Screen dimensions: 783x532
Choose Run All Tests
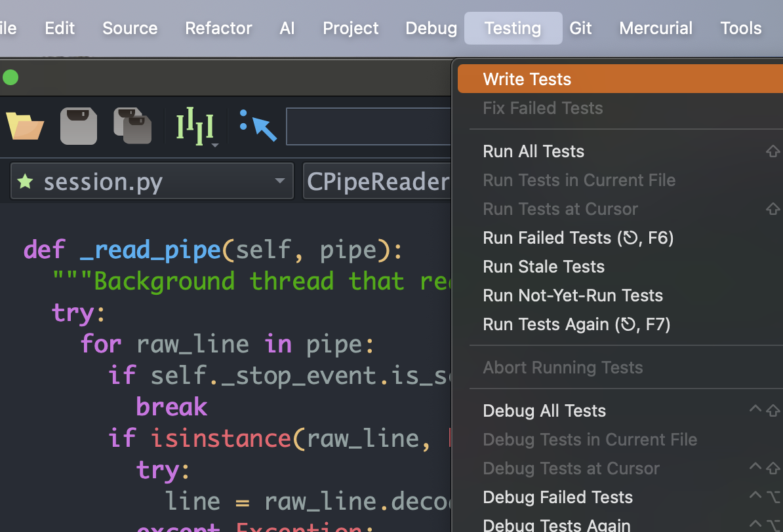(x=620, y=151)
